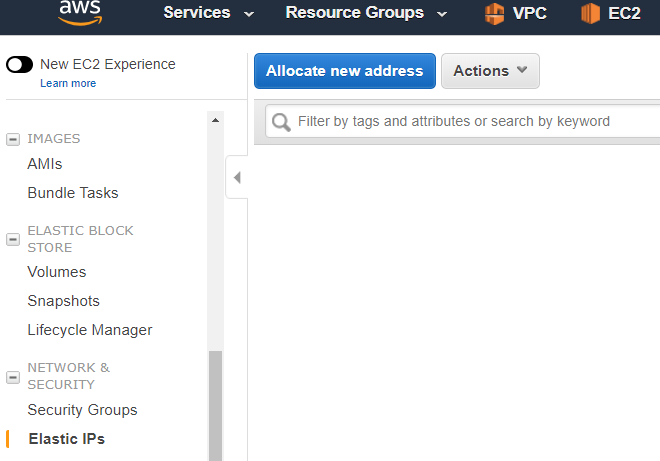660x461 pixels.
Task: Open the Services dropdown menu
Action: [x=208, y=13]
